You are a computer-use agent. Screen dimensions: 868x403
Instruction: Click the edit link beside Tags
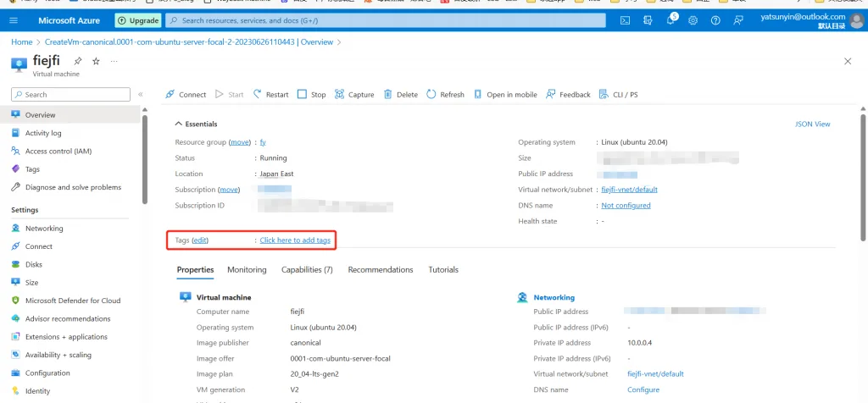click(x=200, y=240)
